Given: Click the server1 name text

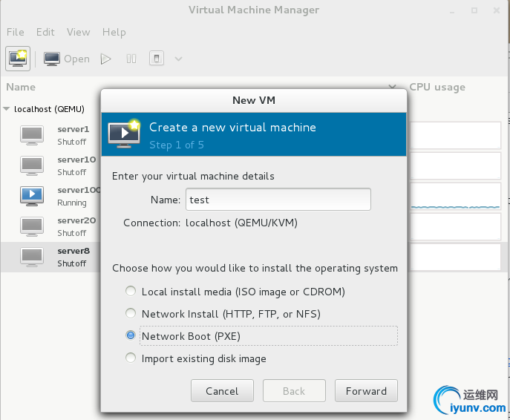Looking at the screenshot, I should click(x=73, y=129).
